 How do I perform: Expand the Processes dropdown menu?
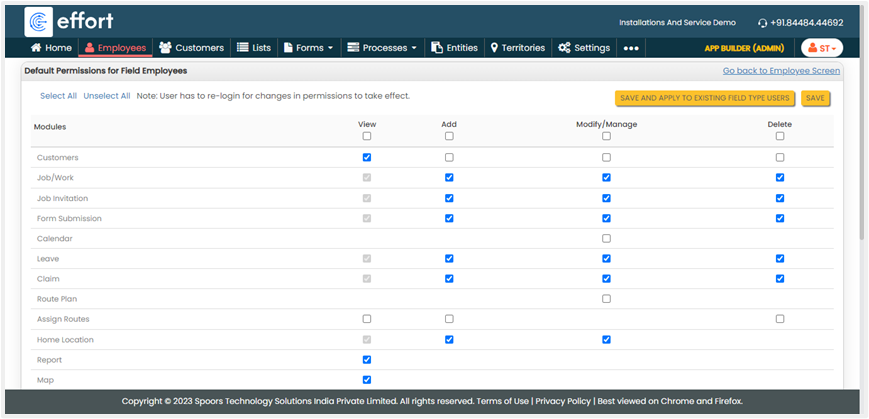click(382, 47)
